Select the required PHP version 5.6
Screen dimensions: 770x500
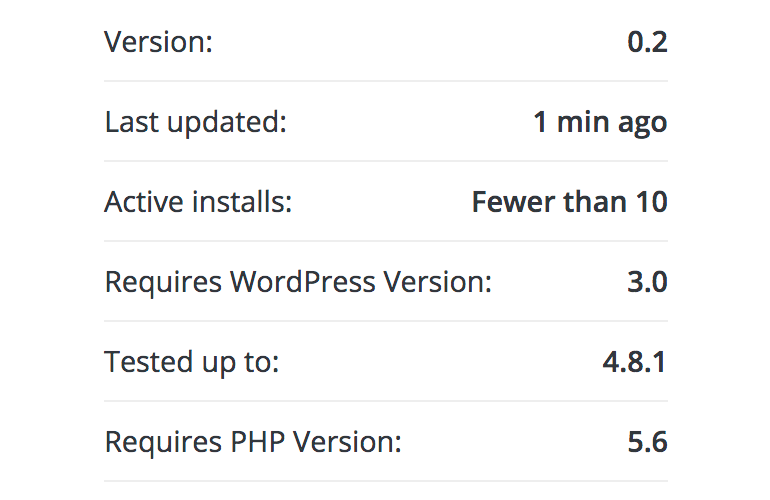[x=647, y=442]
